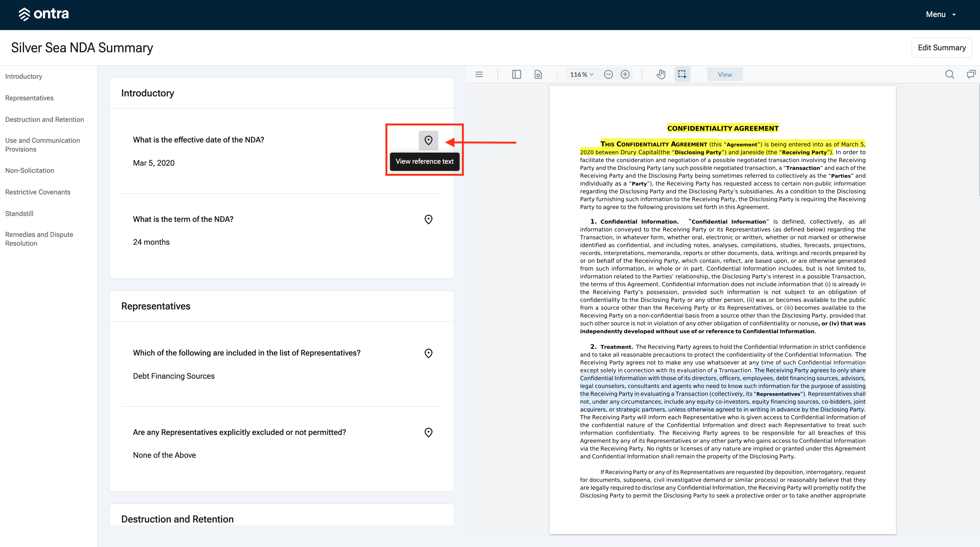Screen dimensions: 980x547
Task: View reference text for effective date question
Action: coord(428,141)
